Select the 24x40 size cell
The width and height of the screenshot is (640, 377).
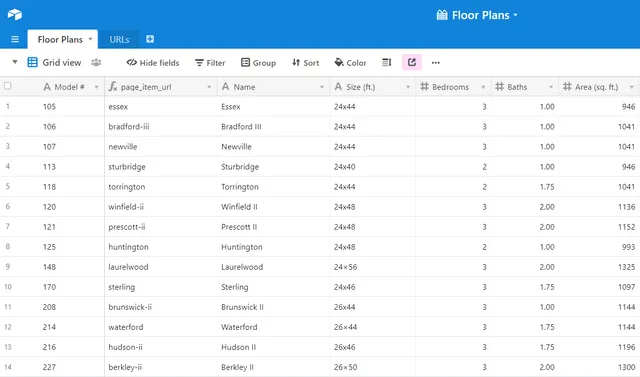373,166
